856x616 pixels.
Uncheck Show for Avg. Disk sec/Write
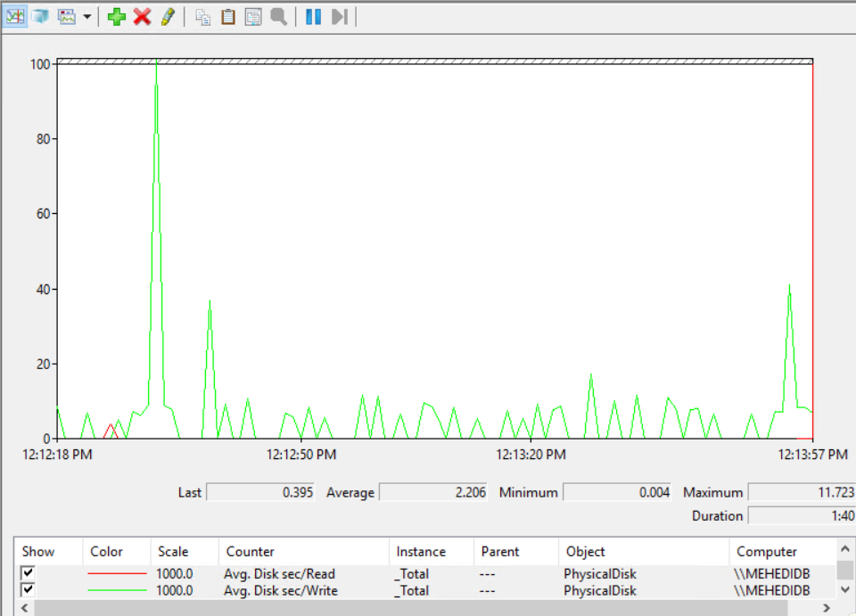[x=29, y=590]
